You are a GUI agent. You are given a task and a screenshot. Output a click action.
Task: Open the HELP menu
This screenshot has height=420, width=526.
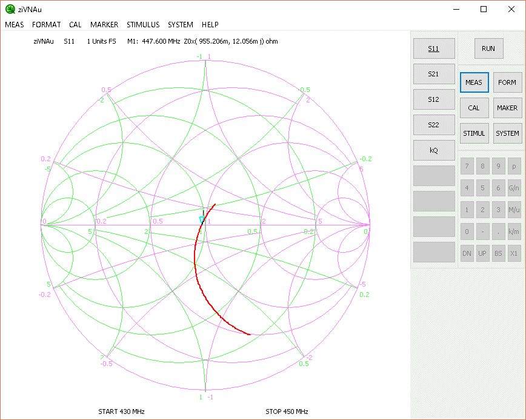pos(210,24)
